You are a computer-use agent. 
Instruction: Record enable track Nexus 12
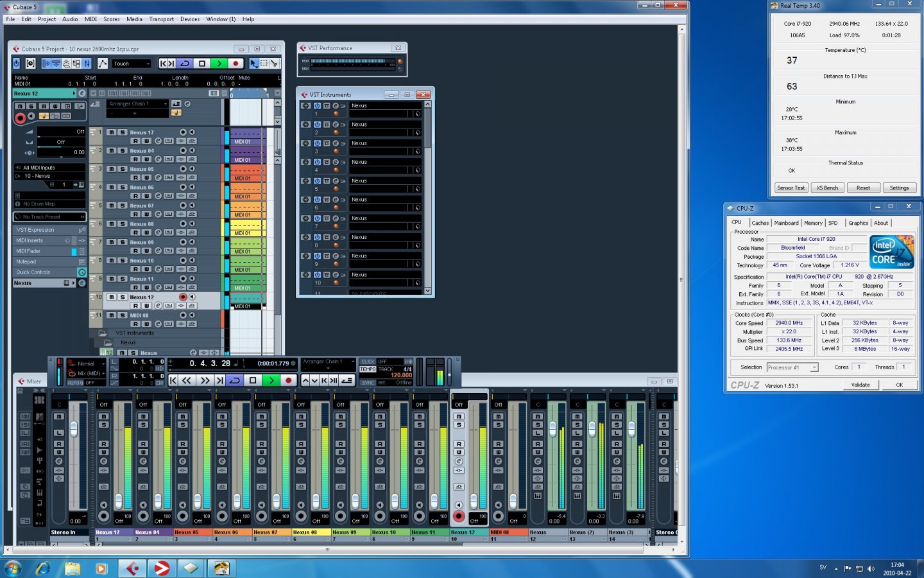point(183,297)
